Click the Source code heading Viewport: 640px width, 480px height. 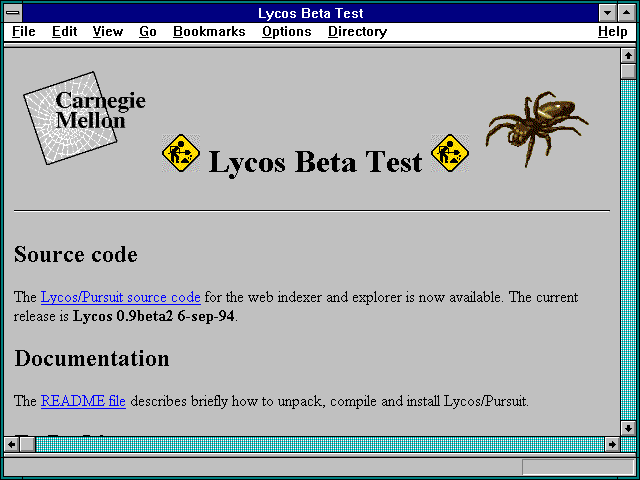click(76, 254)
